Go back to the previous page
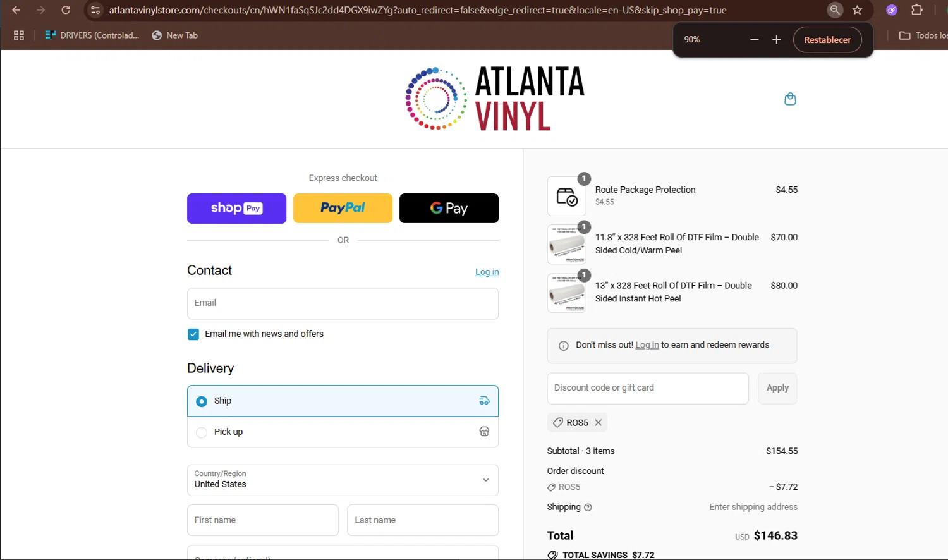This screenshot has width=948, height=560. click(x=16, y=10)
